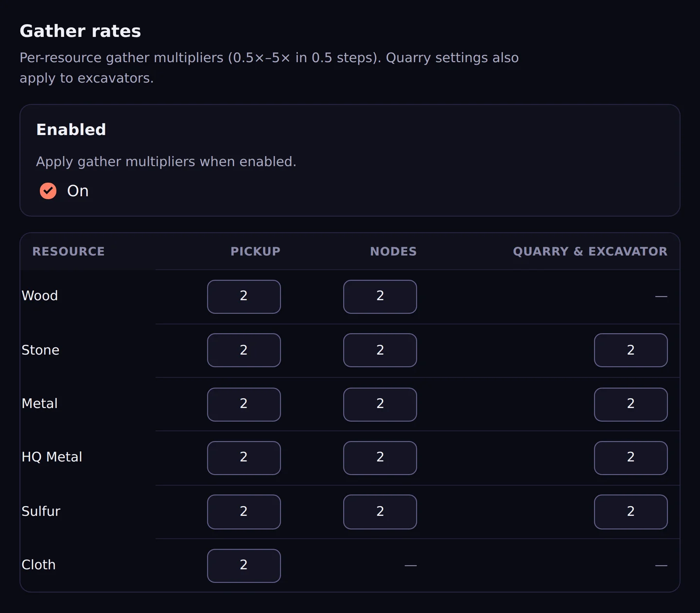Viewport: 700px width, 613px height.
Task: Edit the Metal pickup multiplier field
Action: [x=244, y=405]
